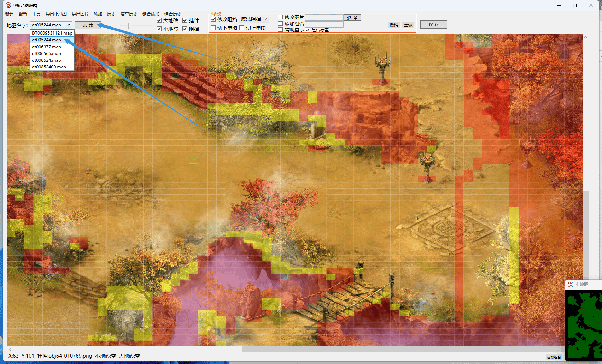
Task: Click the 小地图 window logo icon
Action: [x=570, y=285]
